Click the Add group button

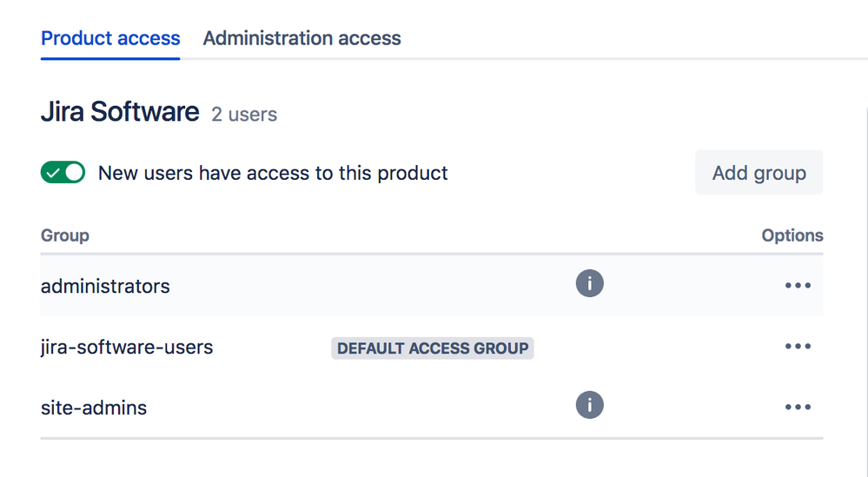coord(759,173)
